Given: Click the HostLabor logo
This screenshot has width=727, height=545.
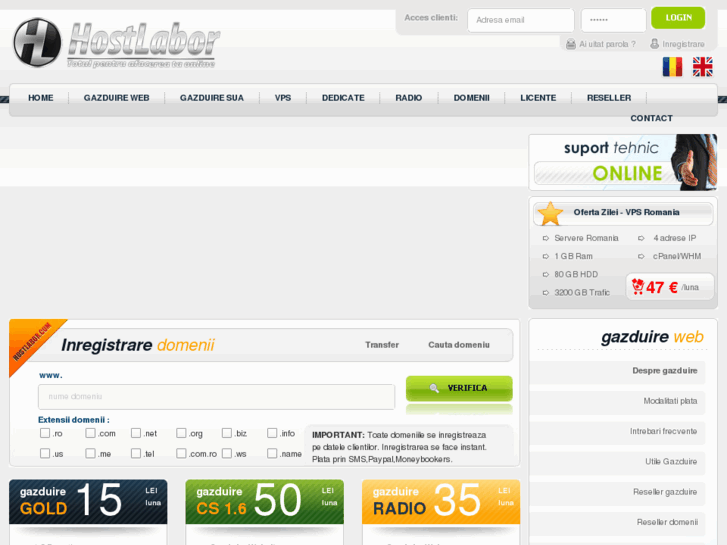Looking at the screenshot, I should (x=116, y=43).
